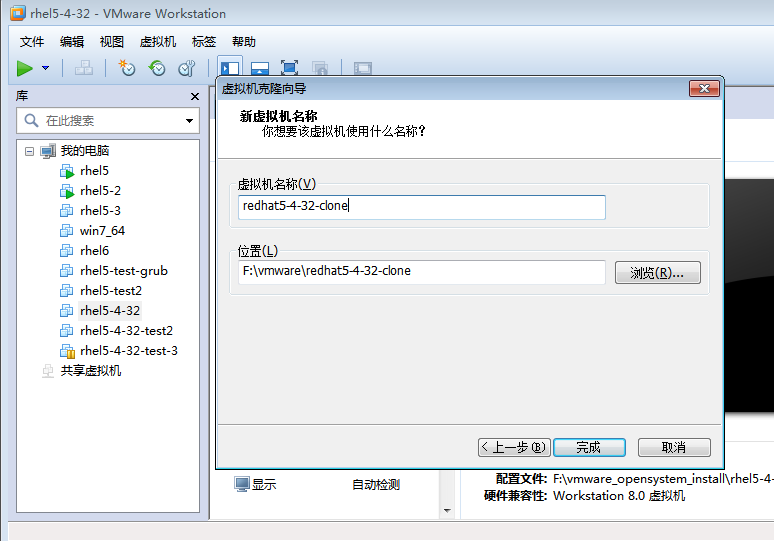Screen dimensions: 774x541
Task: Open the 编辑 menu
Action: pyautogui.click(x=72, y=42)
